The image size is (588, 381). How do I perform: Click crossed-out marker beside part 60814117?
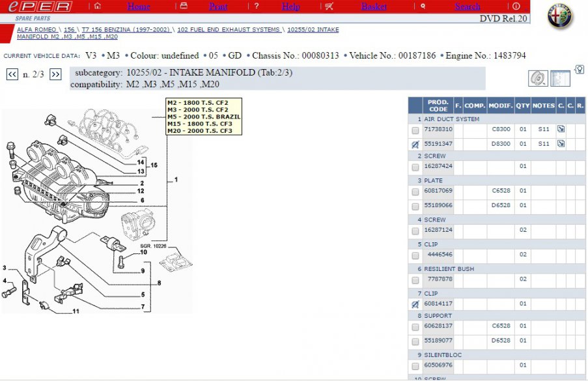[415, 304]
